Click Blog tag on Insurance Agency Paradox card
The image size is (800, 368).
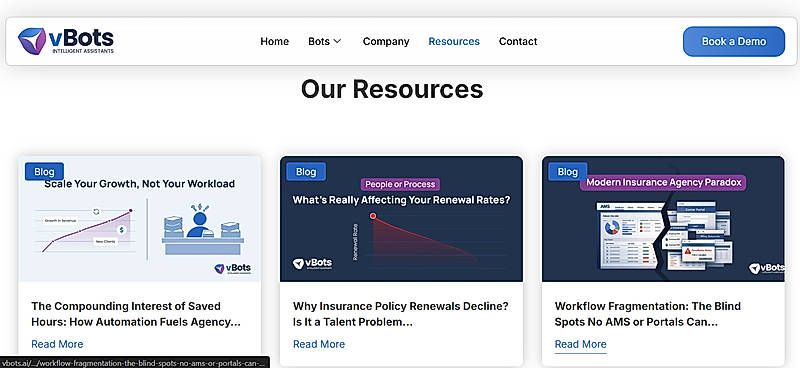(x=568, y=171)
